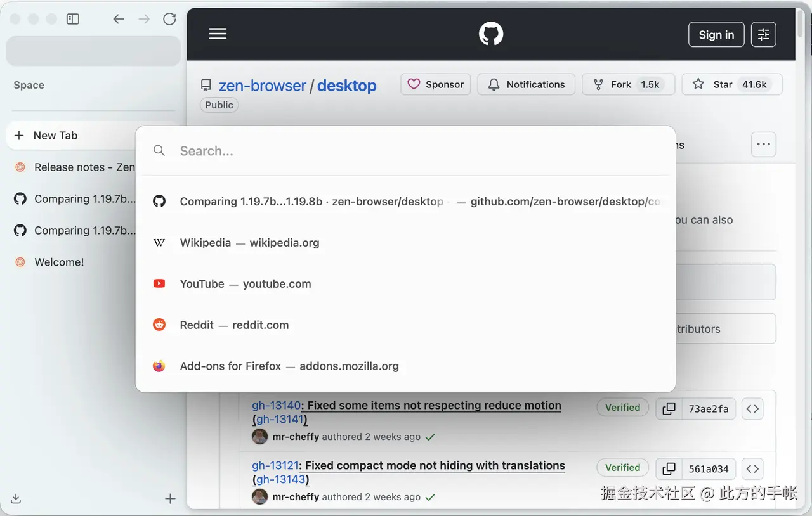This screenshot has height=516, width=812.
Task: Click Verified badge for commit 561a034
Action: [623, 468]
